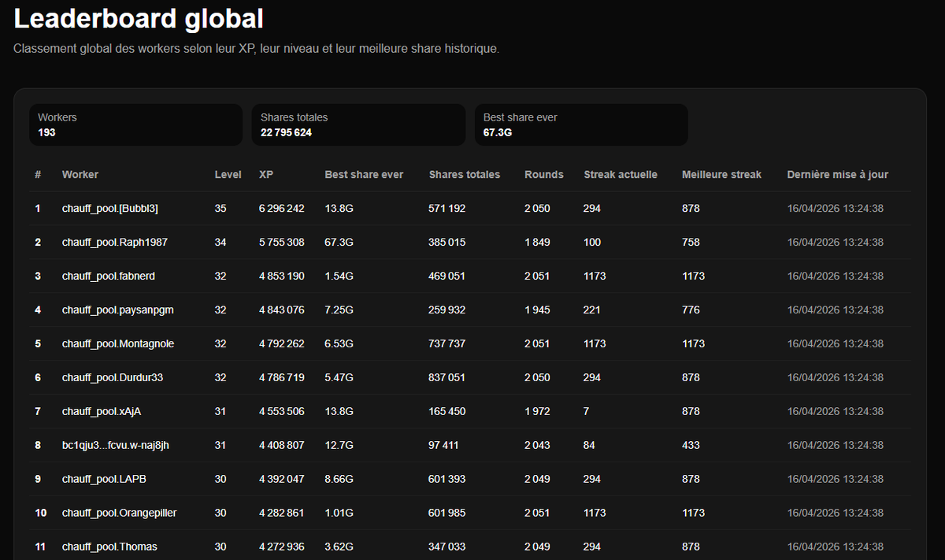The height and width of the screenshot is (560, 945).
Task: Click rounds value 1 972
Action: (537, 412)
